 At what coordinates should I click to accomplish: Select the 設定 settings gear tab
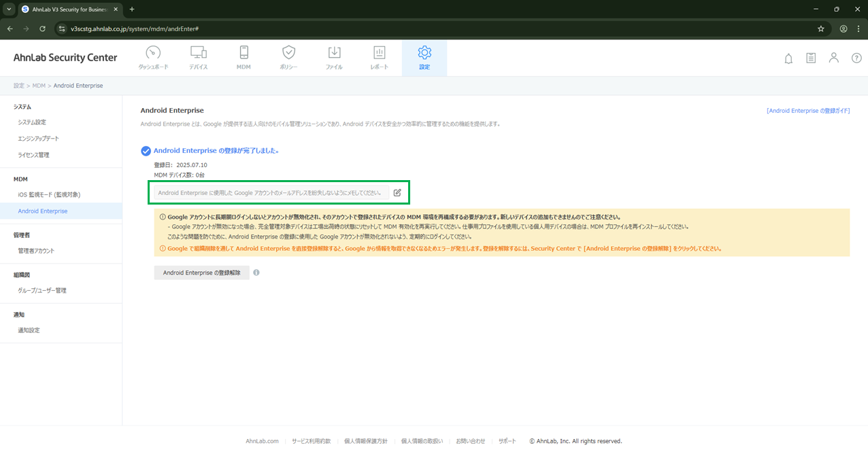pyautogui.click(x=424, y=58)
